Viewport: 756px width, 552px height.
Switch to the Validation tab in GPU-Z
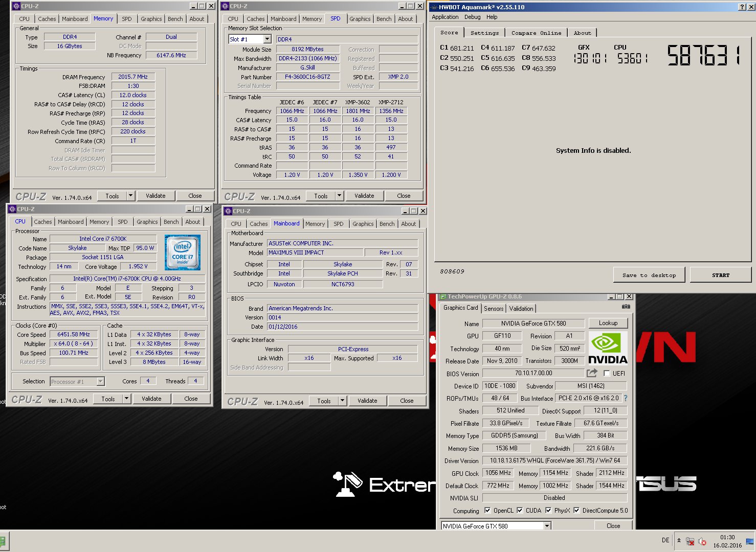tap(521, 309)
